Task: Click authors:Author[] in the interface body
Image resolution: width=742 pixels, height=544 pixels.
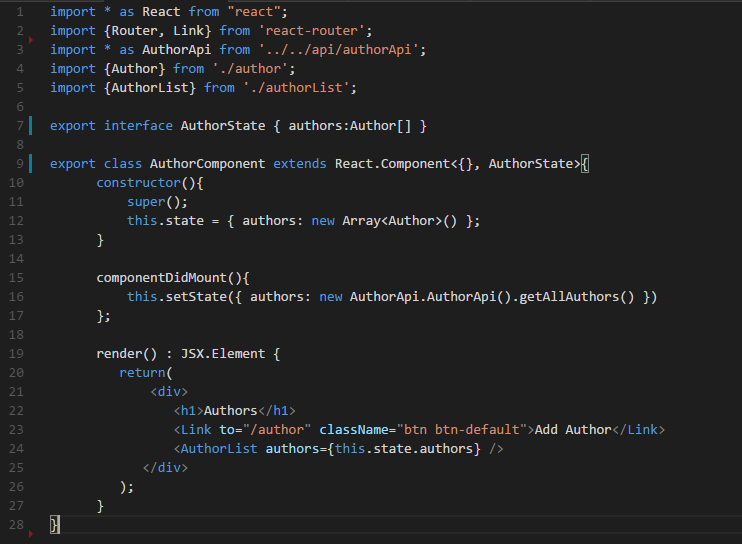Action: [x=350, y=126]
